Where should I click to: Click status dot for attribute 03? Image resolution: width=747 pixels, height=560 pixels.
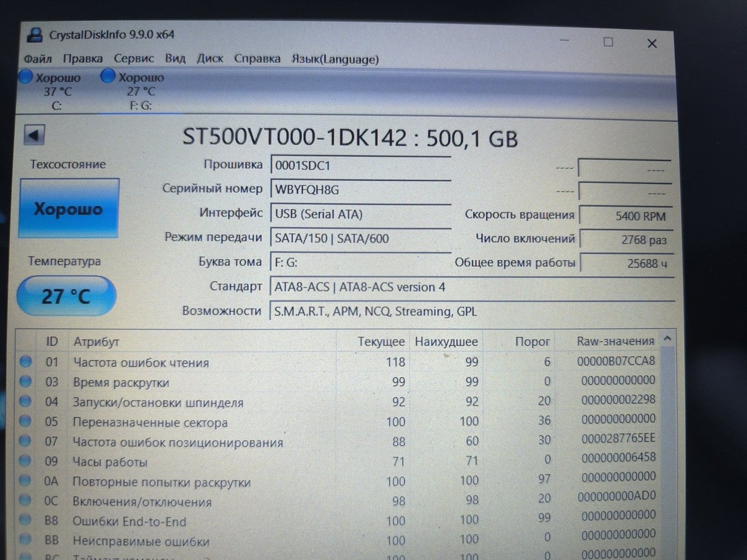point(26,382)
